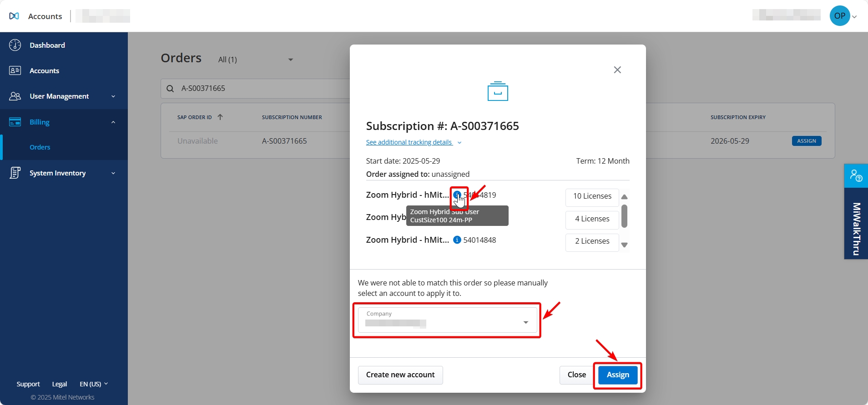
Task: Click the Close button in dialog
Action: 577,375
